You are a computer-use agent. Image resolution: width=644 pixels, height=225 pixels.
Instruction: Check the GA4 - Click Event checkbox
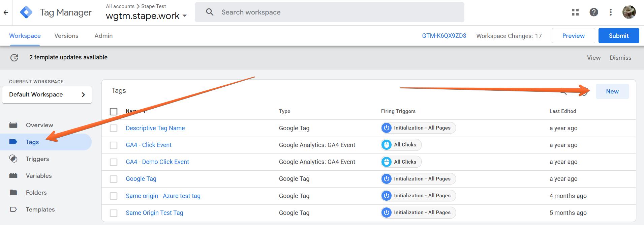[114, 145]
